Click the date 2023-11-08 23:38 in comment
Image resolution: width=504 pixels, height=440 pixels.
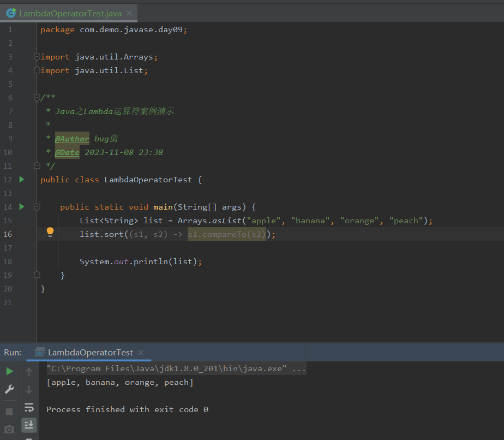click(124, 152)
